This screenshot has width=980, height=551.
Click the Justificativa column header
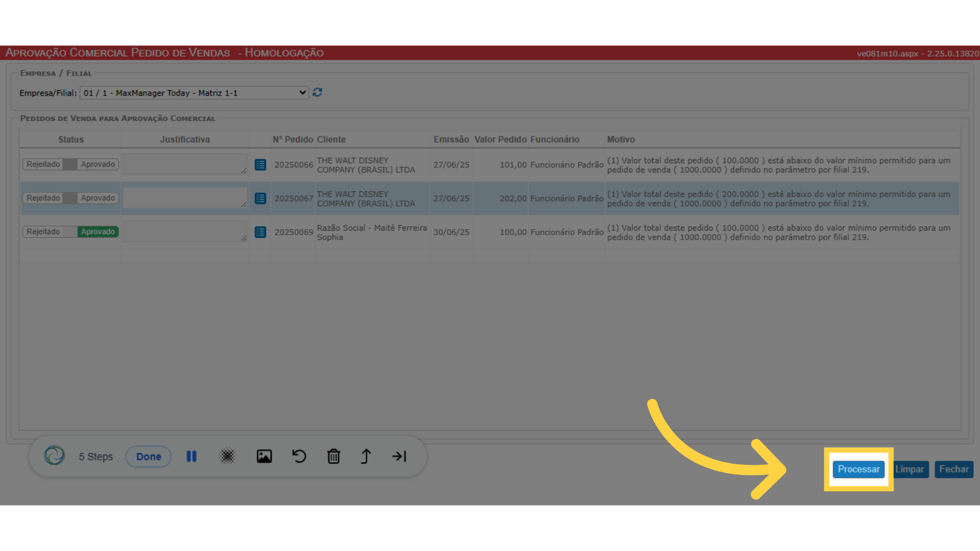click(185, 139)
